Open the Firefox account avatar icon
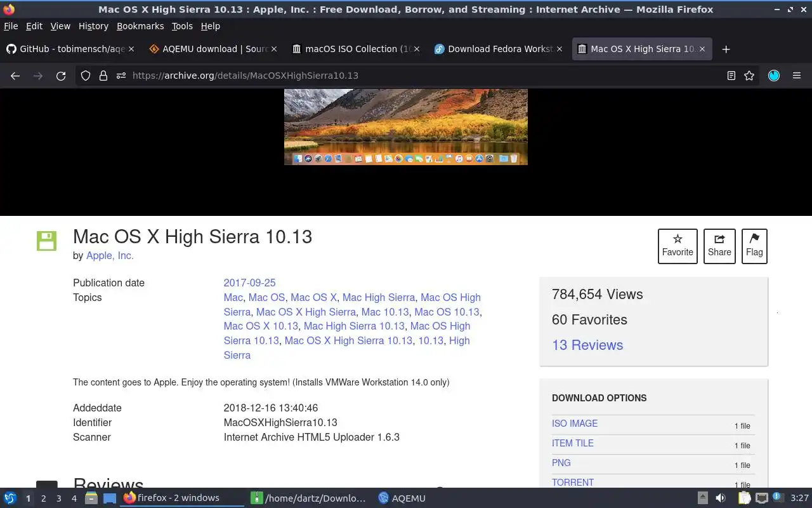812x508 pixels. click(774, 76)
